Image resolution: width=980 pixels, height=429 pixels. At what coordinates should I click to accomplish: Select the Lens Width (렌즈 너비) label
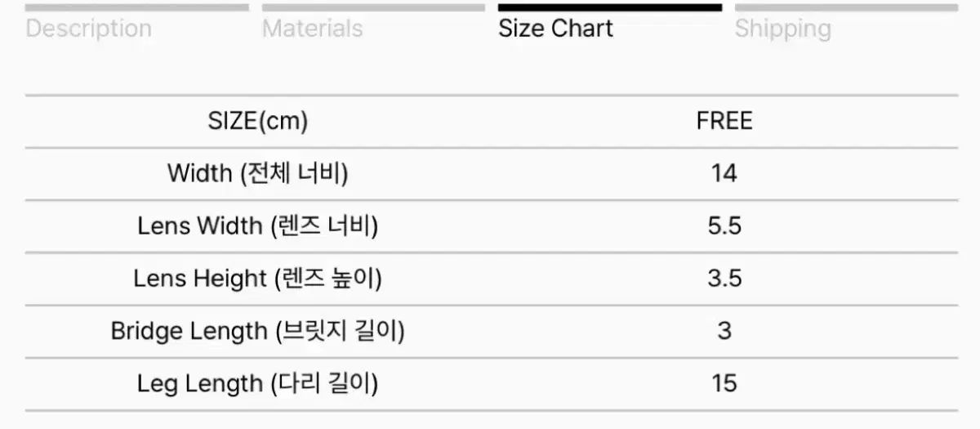(x=258, y=226)
